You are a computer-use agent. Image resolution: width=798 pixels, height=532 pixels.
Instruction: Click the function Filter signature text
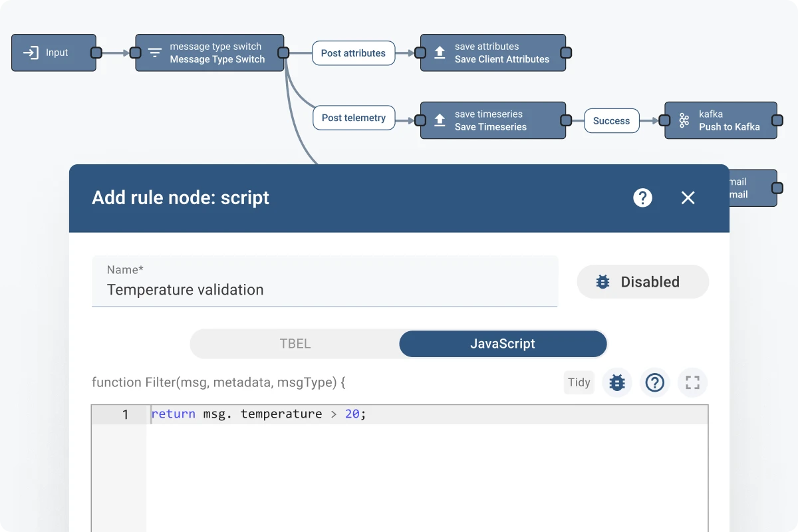pyautogui.click(x=219, y=382)
